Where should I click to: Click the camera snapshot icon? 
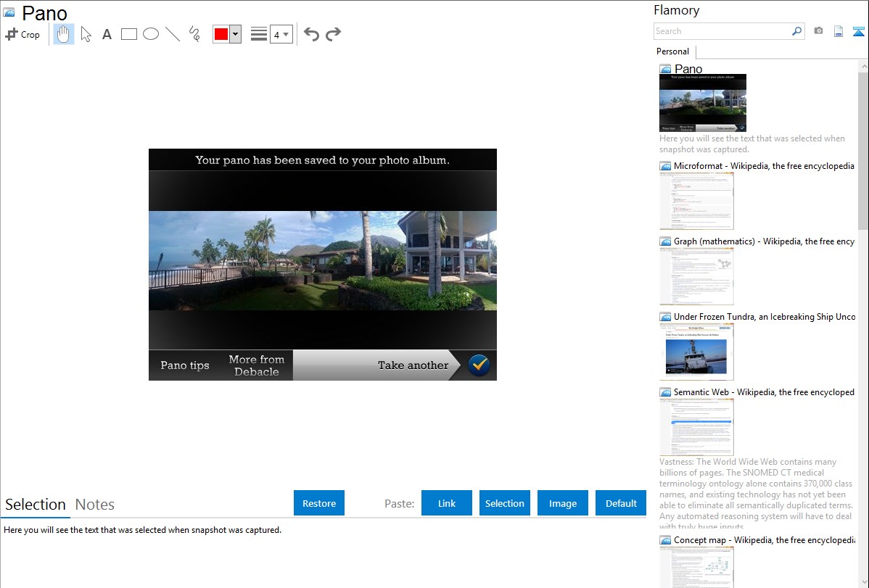click(818, 31)
